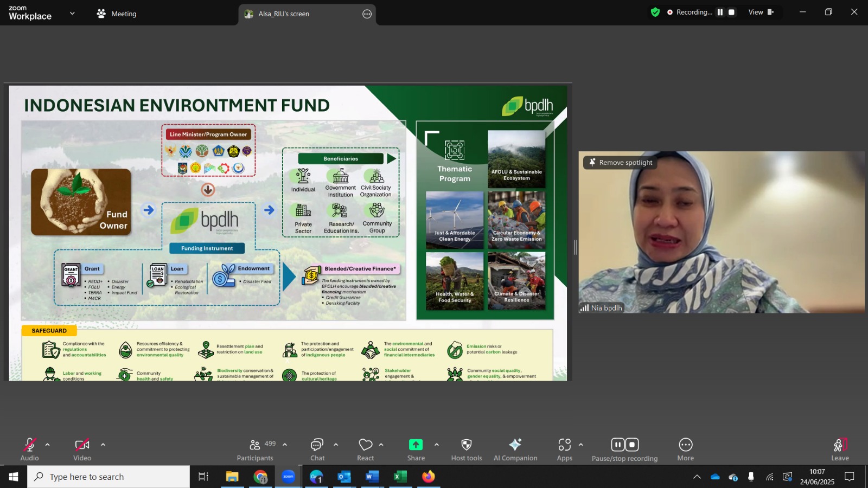Leave the meeting
868x488 pixels.
pos(840,450)
